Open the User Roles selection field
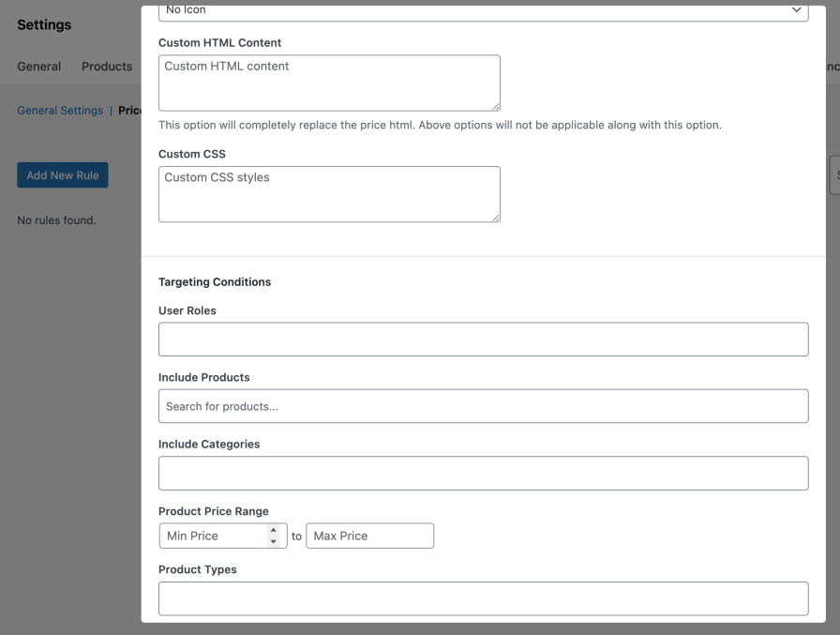This screenshot has width=840, height=635. (483, 339)
